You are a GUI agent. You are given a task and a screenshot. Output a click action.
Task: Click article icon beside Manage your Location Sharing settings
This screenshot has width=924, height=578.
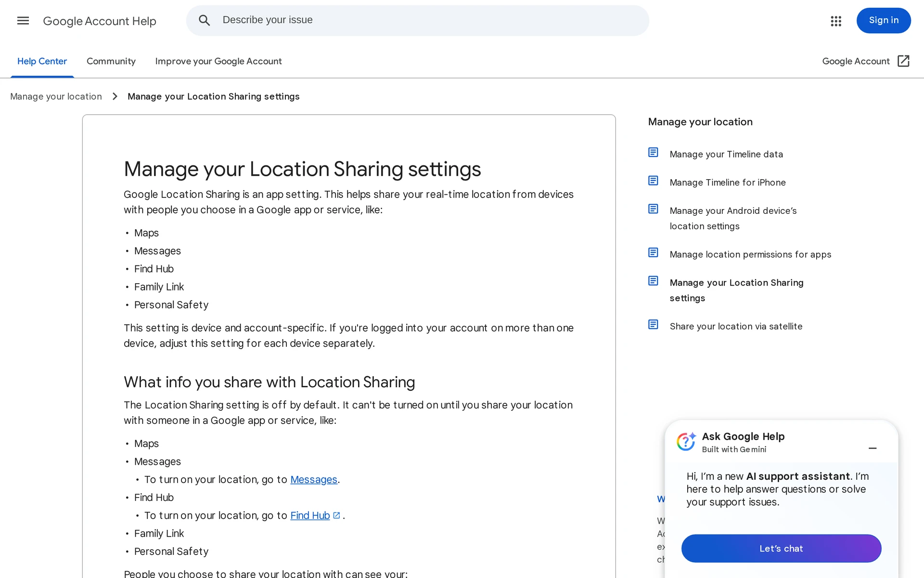point(653,281)
